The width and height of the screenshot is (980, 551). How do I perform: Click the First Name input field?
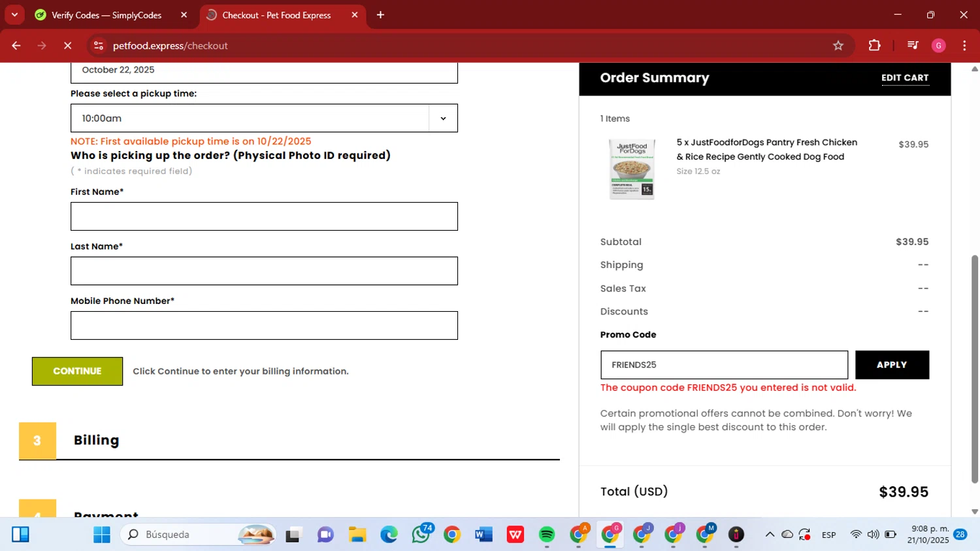(x=264, y=216)
